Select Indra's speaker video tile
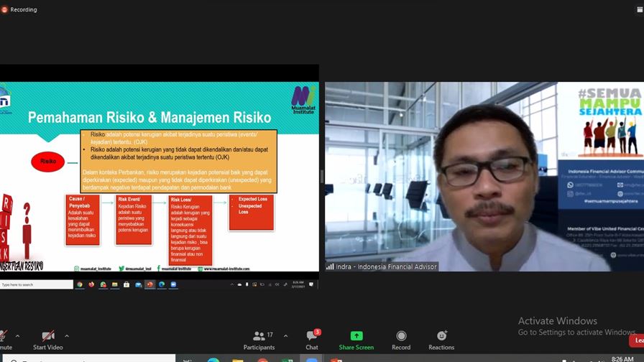This screenshot has width=644, height=362. click(484, 176)
